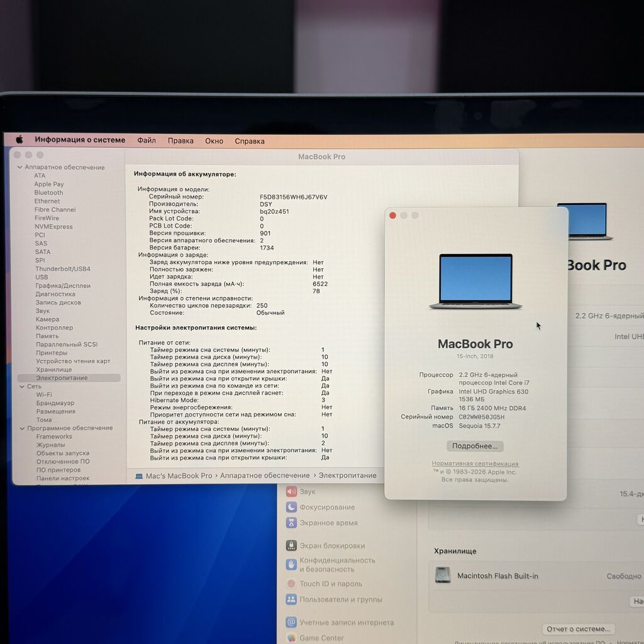Select SAS in the sidebar

[x=41, y=243]
